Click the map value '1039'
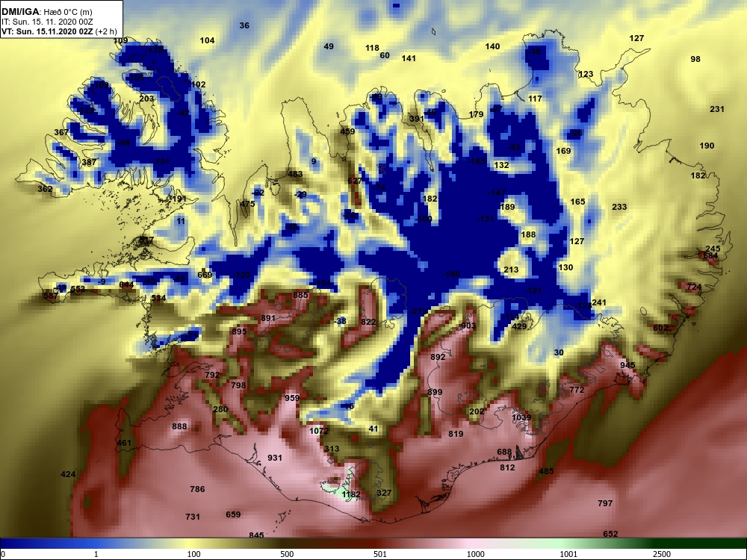 (521, 417)
